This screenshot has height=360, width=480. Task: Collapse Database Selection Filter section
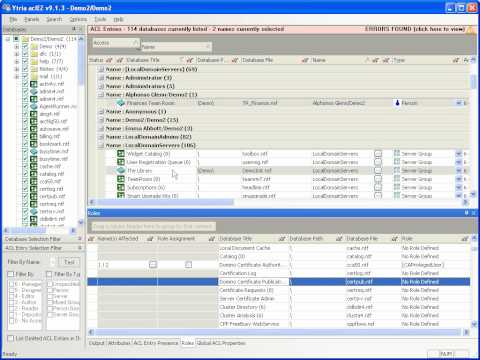point(80,239)
